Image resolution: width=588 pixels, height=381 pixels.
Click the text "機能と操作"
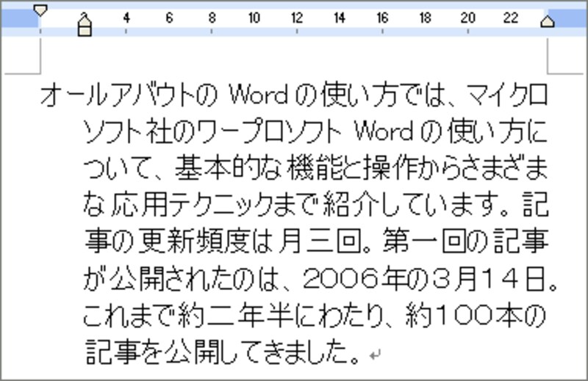351,168
